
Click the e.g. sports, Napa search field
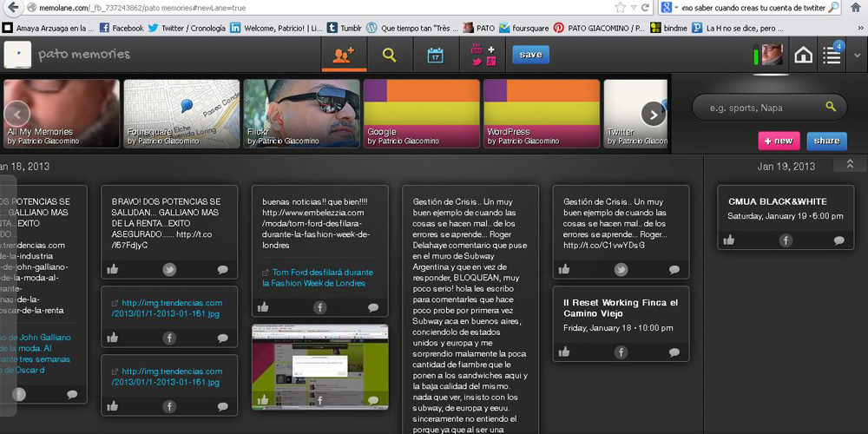click(x=760, y=108)
